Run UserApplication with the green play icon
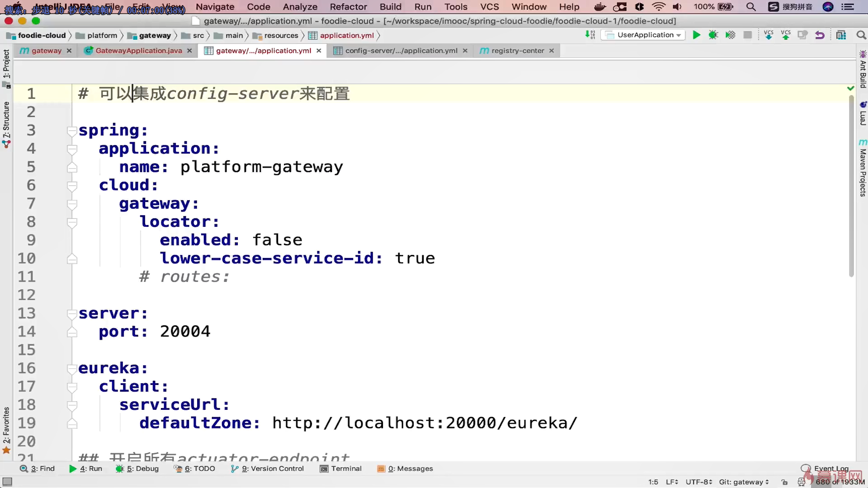 pos(696,35)
